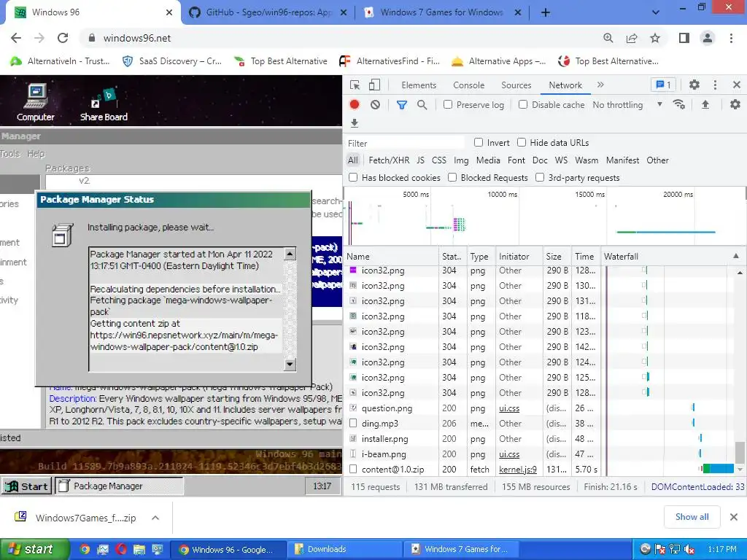Select the content@1.0.zip request row
747x560 pixels.
click(x=540, y=470)
